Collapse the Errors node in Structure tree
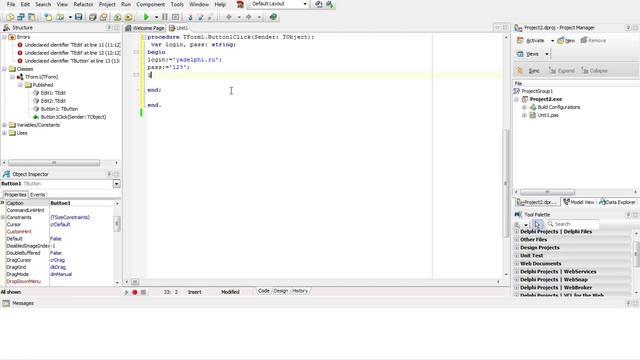Screen dimensions: 640x360 click(4, 37)
